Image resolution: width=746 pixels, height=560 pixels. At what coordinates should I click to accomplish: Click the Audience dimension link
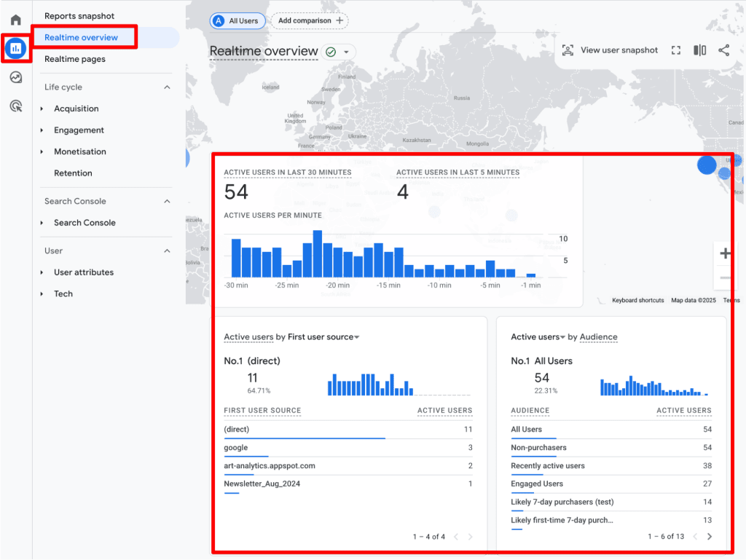click(x=599, y=336)
